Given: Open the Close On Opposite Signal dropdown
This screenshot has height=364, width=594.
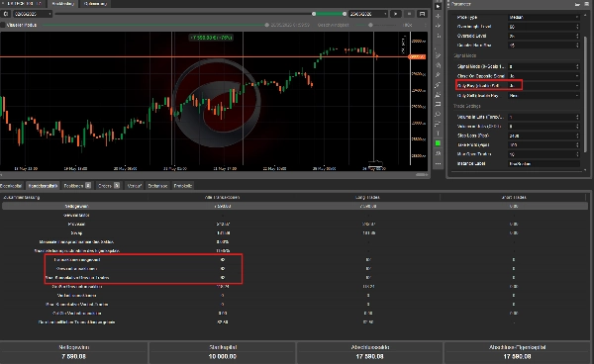Looking at the screenshot, I should [544, 76].
